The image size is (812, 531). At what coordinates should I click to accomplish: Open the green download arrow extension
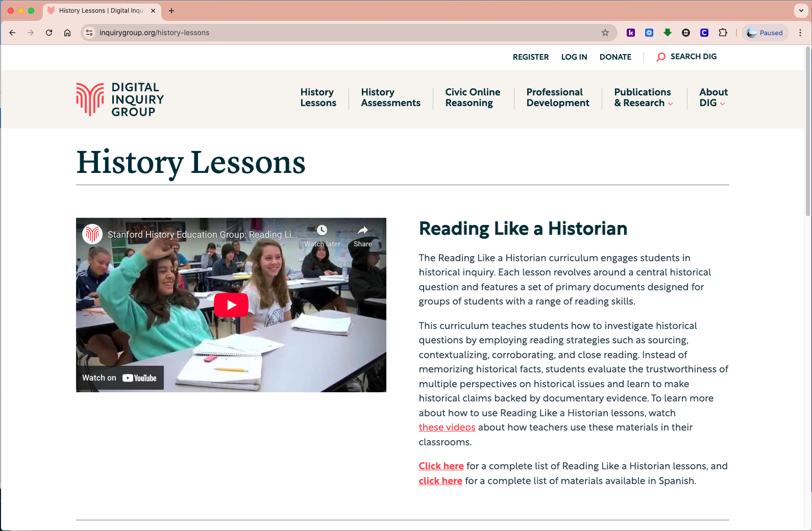(668, 33)
